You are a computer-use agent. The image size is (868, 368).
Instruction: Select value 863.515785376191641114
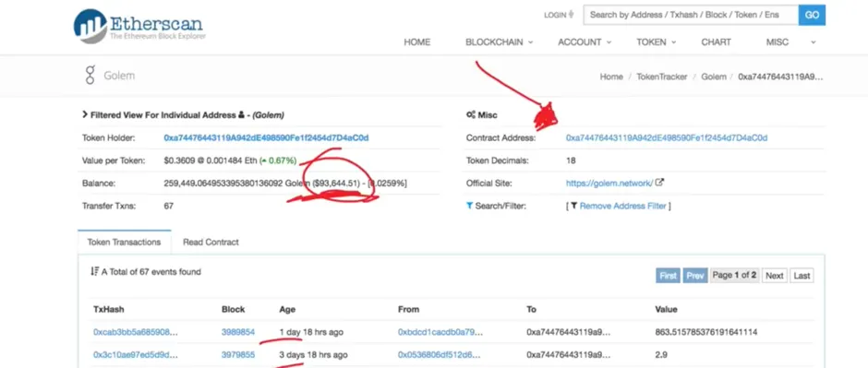[x=705, y=332]
